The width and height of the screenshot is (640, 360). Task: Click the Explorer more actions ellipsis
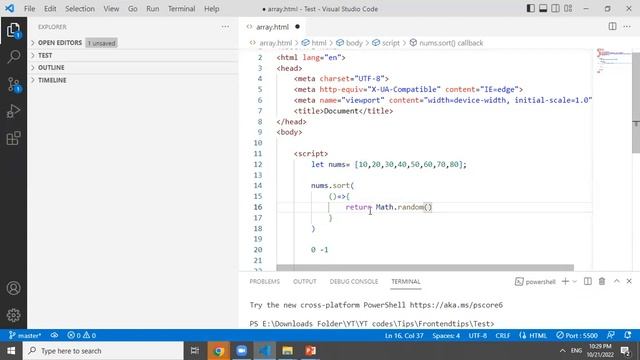pyautogui.click(x=225, y=27)
